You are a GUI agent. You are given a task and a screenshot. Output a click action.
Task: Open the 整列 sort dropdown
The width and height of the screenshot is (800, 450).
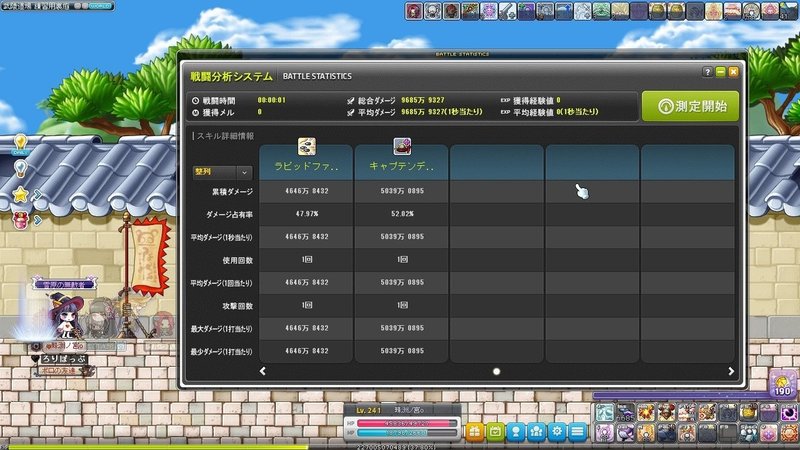(222, 172)
